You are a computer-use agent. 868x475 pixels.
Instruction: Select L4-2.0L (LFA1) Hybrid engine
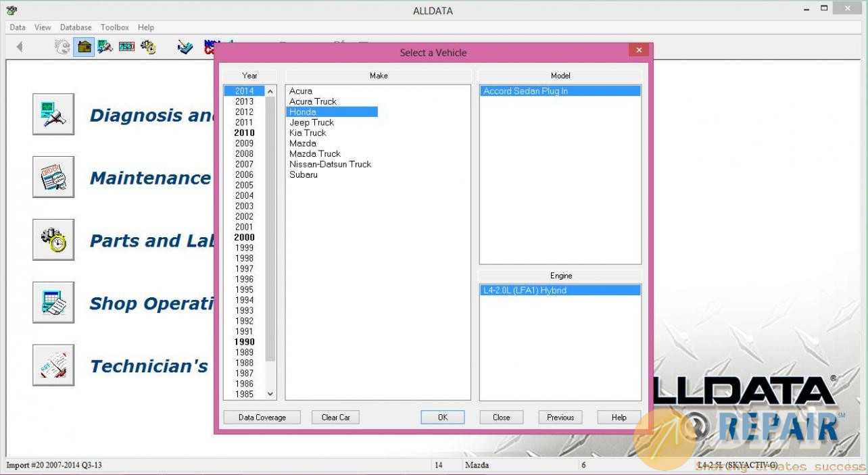click(525, 291)
